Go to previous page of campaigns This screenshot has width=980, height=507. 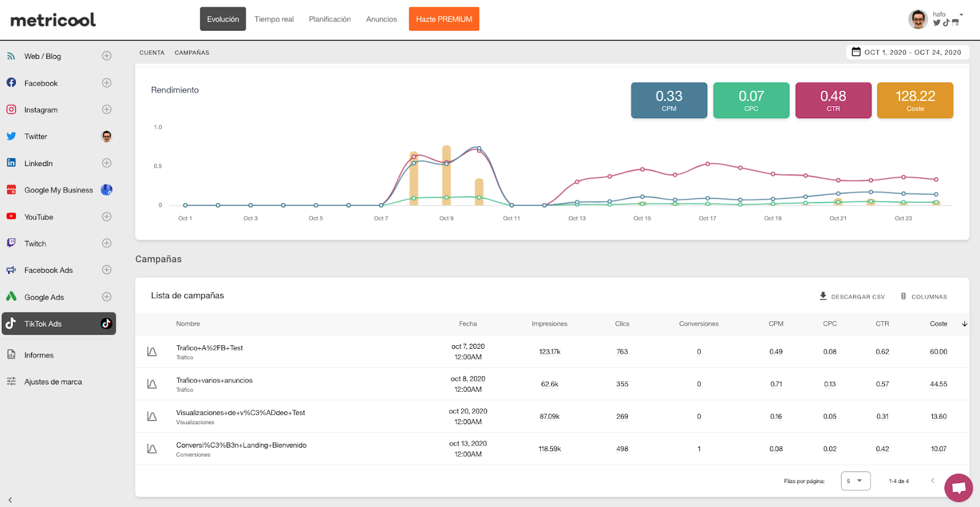(932, 481)
